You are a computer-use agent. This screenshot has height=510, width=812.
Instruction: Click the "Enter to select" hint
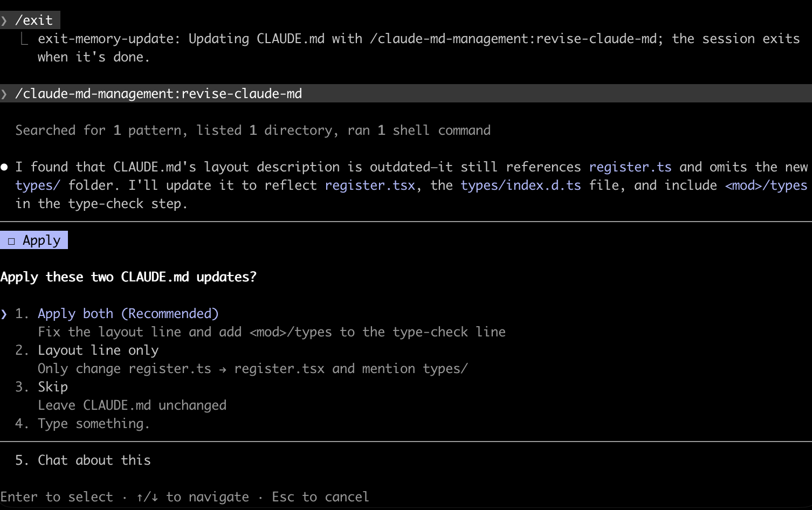coord(57,497)
